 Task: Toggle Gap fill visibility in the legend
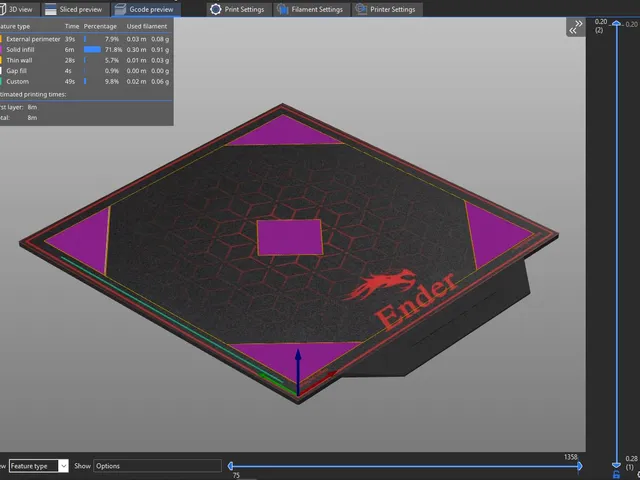tap(13, 71)
